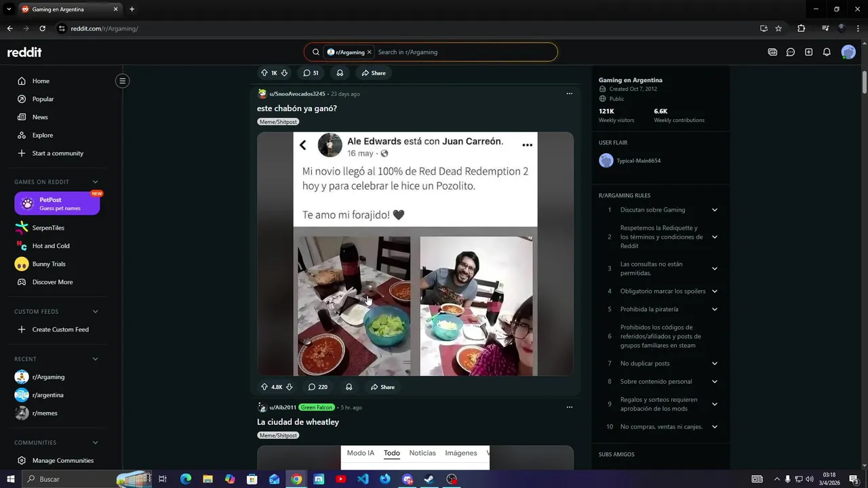Open the user avatar menu
Image resolution: width=868 pixels, height=488 pixels.
[x=848, y=52]
